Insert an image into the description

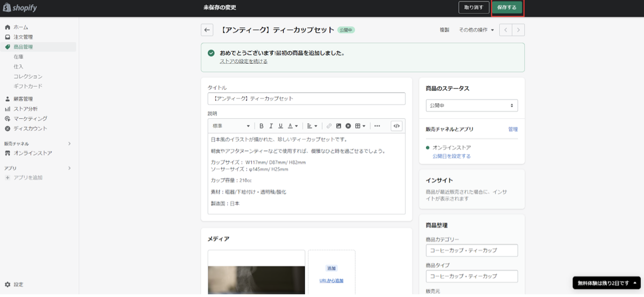click(339, 126)
